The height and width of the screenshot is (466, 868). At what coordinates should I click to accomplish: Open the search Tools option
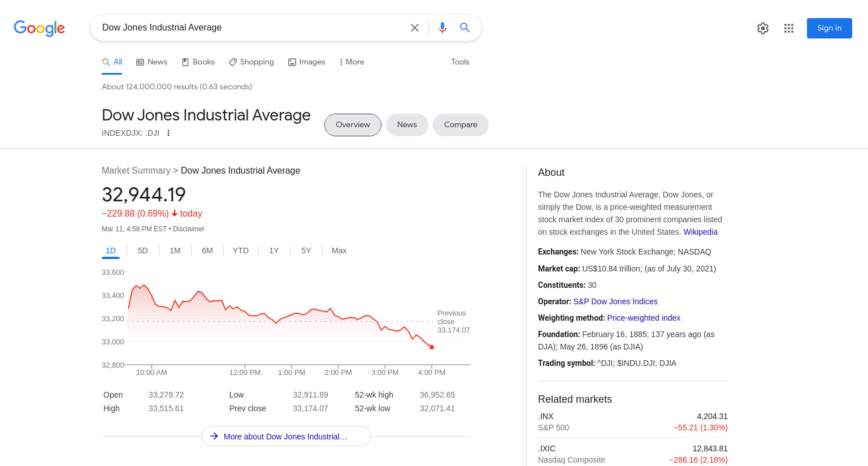(460, 62)
